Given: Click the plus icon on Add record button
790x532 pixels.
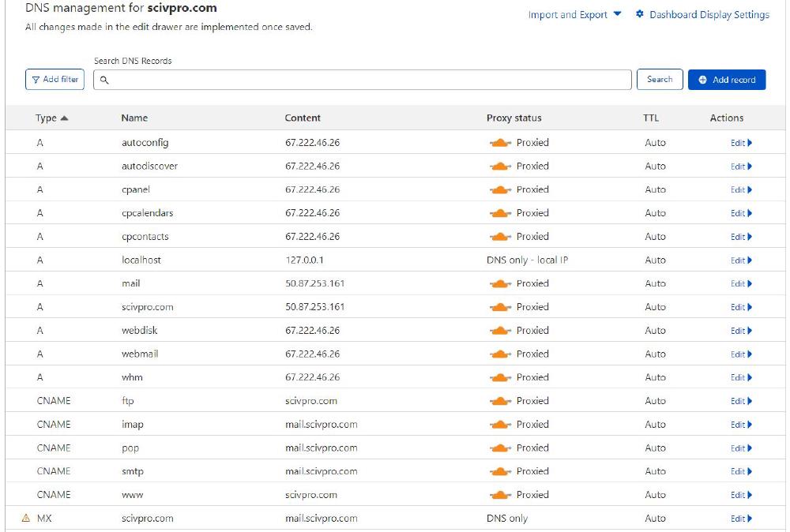Looking at the screenshot, I should [702, 80].
